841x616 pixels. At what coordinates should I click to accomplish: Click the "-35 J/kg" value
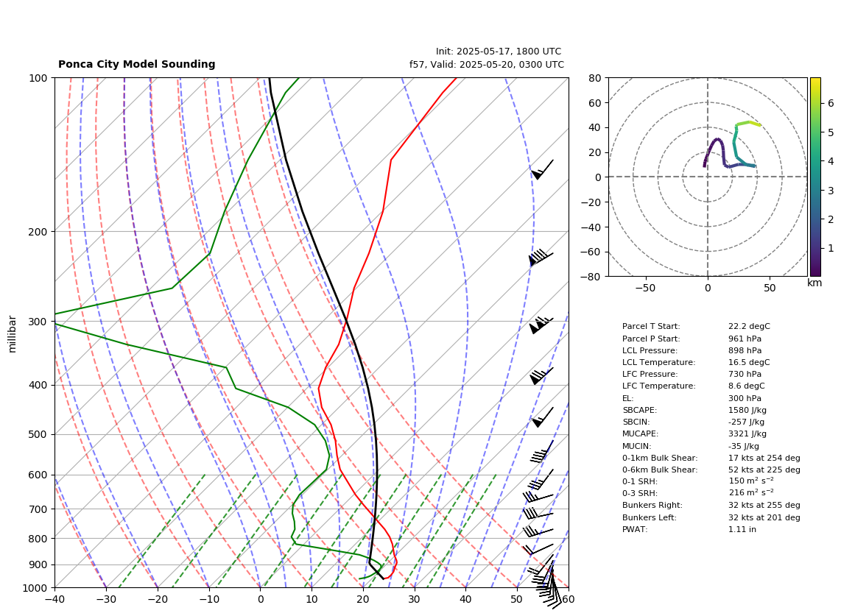tap(744, 446)
